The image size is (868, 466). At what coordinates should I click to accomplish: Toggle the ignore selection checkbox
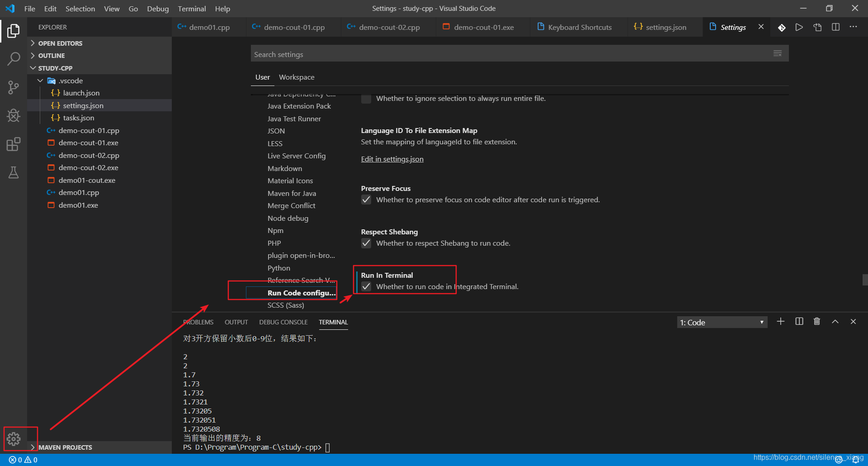366,99
